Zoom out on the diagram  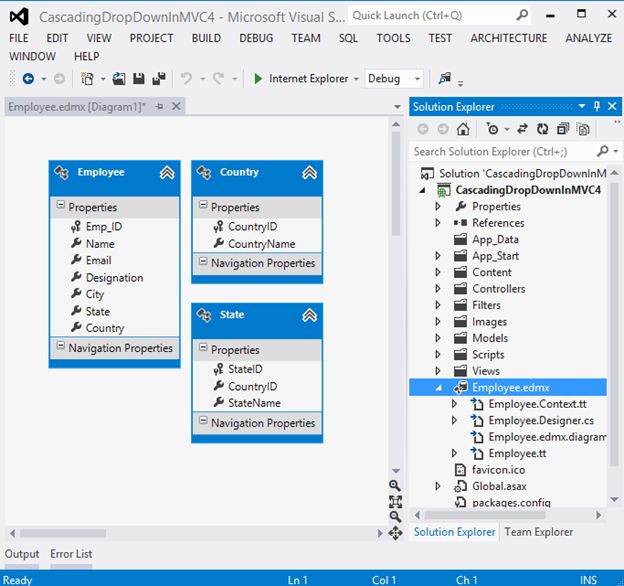pyautogui.click(x=395, y=516)
